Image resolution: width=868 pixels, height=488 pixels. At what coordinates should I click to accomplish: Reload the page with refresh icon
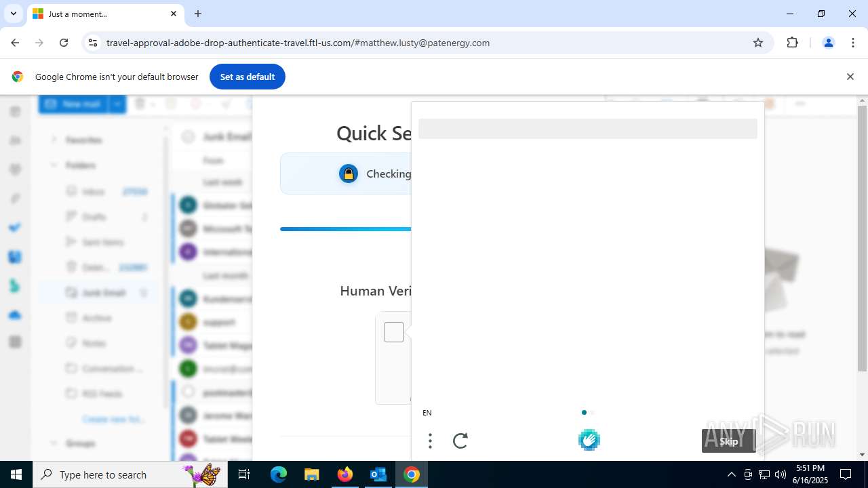point(64,43)
